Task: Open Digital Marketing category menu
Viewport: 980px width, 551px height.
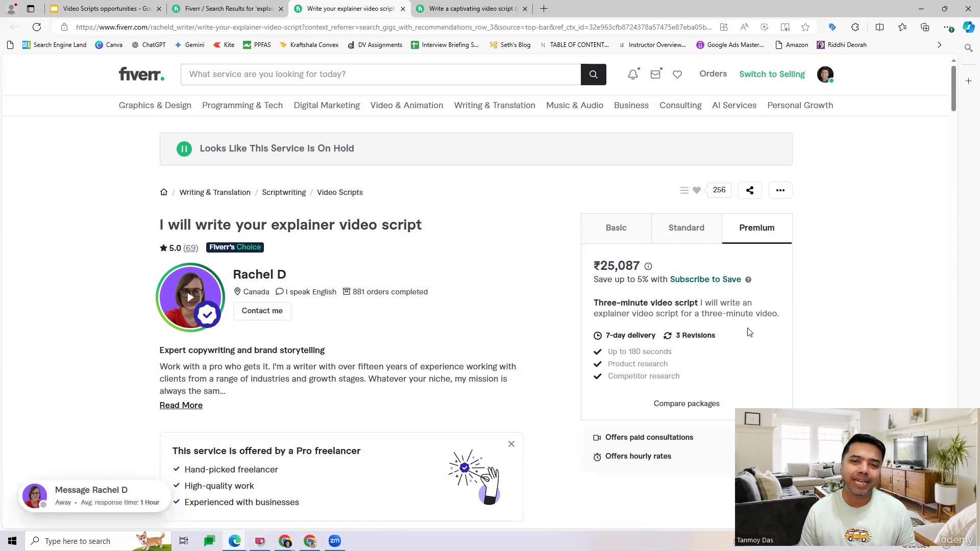Action: coord(327,106)
